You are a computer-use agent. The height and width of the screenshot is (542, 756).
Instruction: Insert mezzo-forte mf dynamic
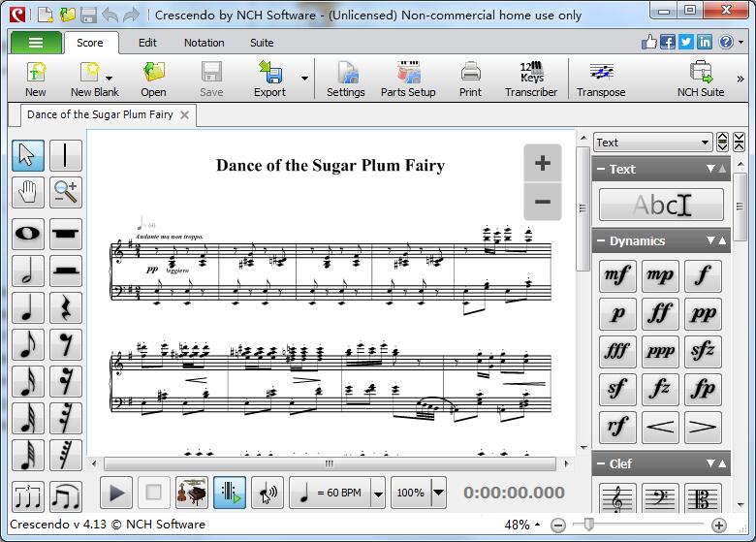point(617,275)
